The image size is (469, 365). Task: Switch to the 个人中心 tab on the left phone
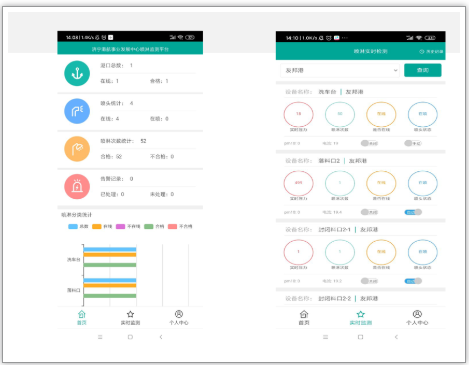[179, 318]
